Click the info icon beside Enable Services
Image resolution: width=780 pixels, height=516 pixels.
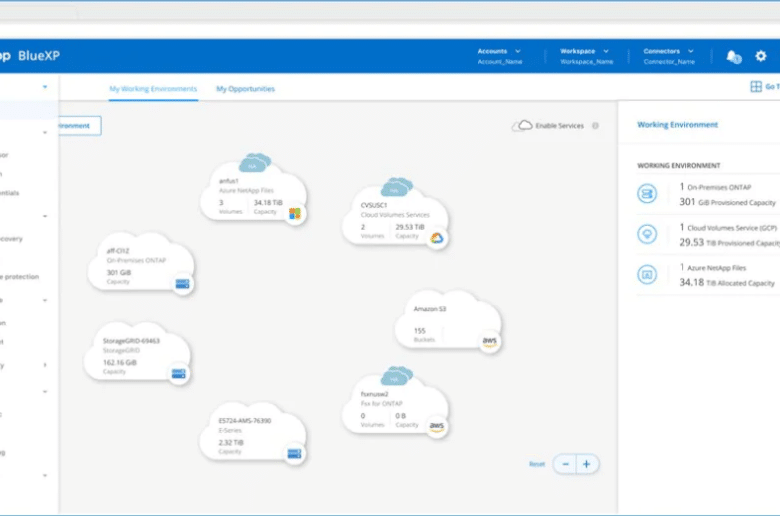tap(595, 126)
